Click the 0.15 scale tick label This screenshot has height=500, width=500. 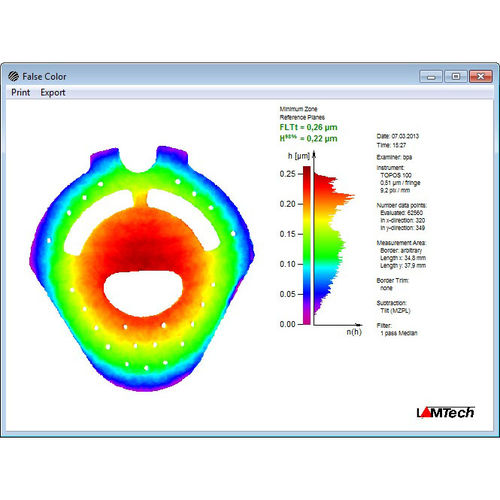tap(288, 234)
